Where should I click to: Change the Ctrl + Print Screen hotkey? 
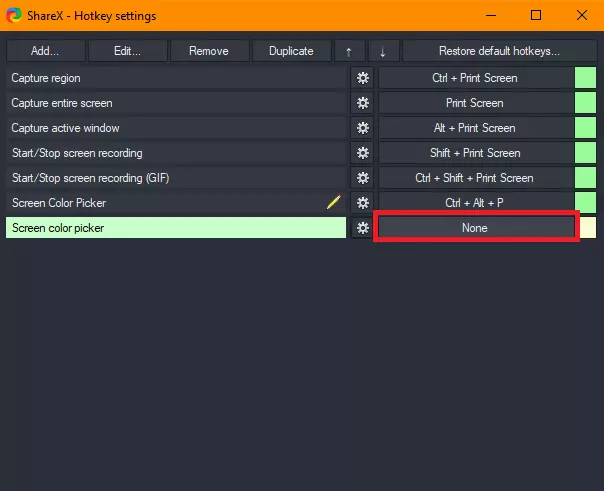click(475, 78)
